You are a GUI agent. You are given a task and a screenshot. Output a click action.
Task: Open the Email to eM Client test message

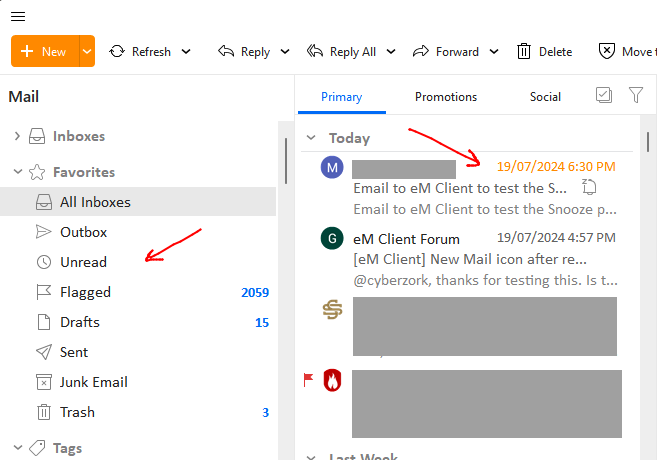pos(467,187)
